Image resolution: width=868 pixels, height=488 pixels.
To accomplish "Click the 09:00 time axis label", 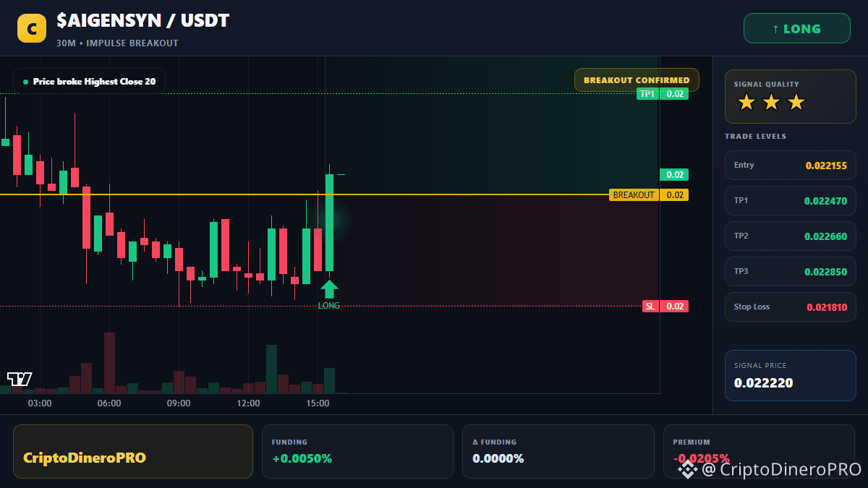I will [179, 403].
